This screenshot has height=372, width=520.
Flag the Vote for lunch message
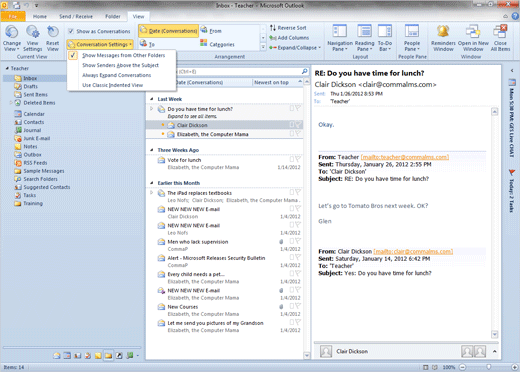point(298,159)
